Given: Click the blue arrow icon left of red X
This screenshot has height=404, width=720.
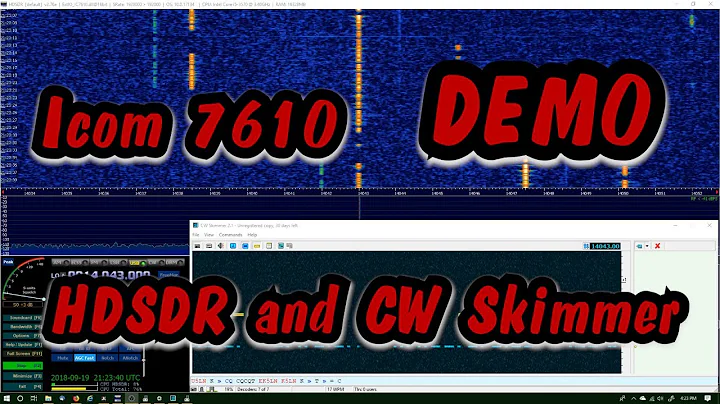Looking at the screenshot, I should point(639,246).
